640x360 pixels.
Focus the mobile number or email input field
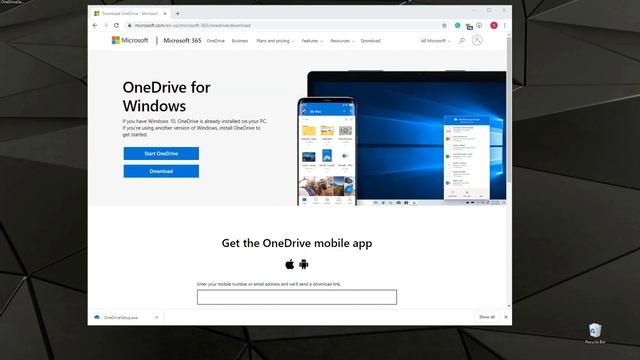pyautogui.click(x=297, y=297)
